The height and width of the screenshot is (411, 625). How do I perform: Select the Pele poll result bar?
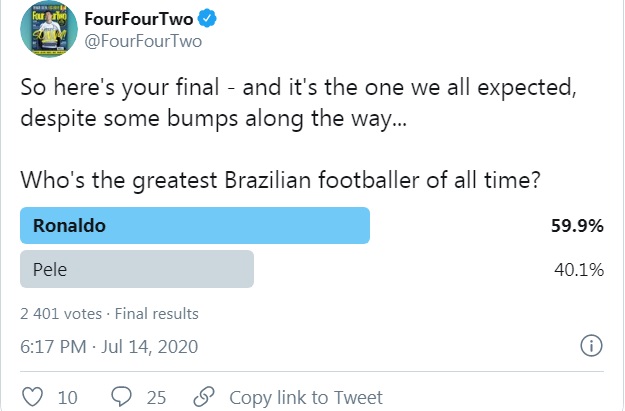point(137,268)
